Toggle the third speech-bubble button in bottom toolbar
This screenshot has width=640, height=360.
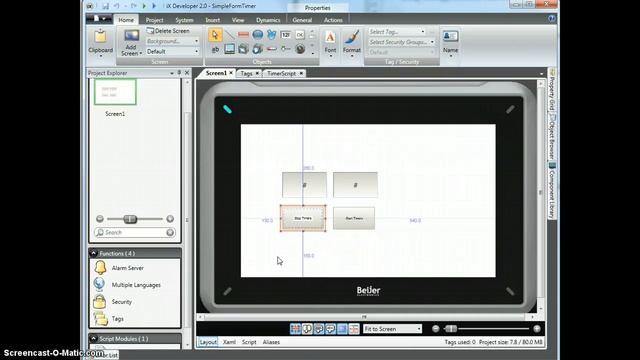pyautogui.click(x=319, y=329)
